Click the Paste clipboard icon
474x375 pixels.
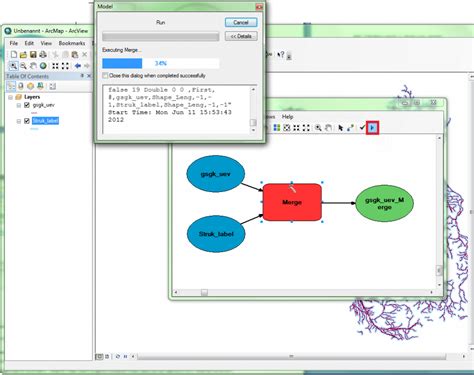pyautogui.click(x=75, y=54)
